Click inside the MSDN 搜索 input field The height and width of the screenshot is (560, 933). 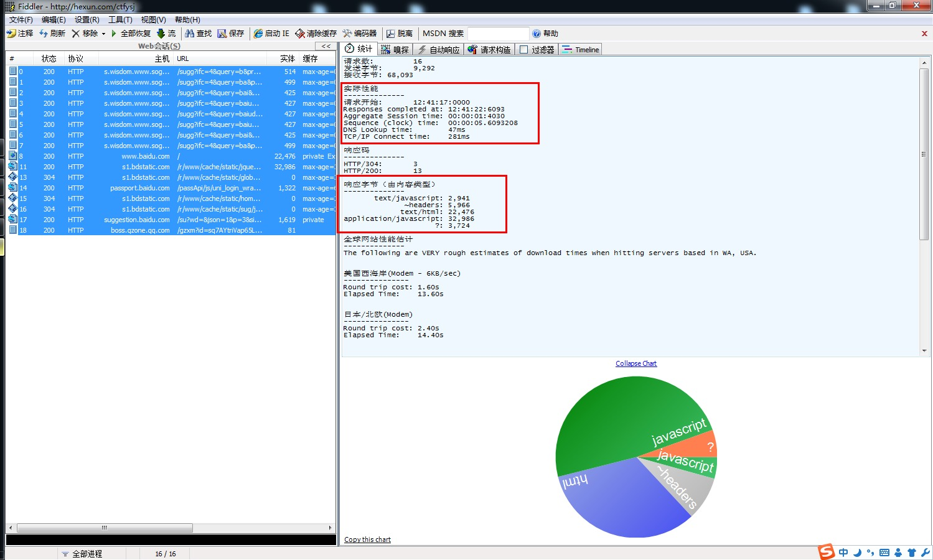tap(498, 33)
